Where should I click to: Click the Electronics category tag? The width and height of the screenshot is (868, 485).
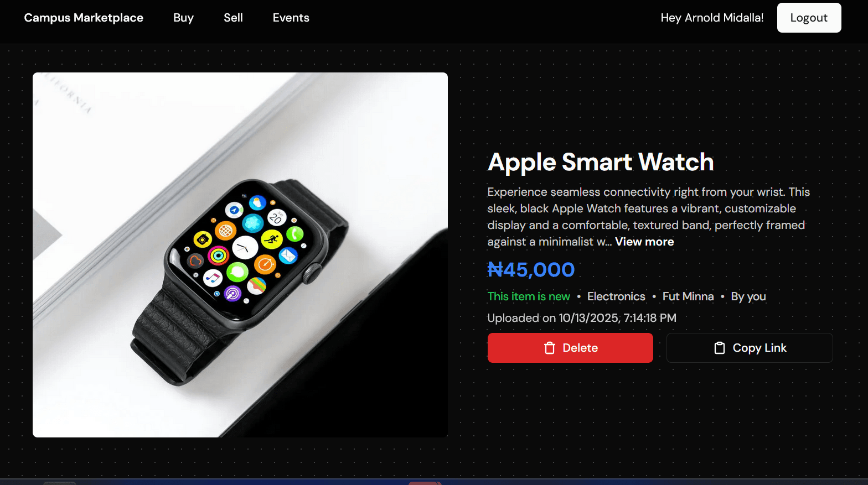point(616,296)
